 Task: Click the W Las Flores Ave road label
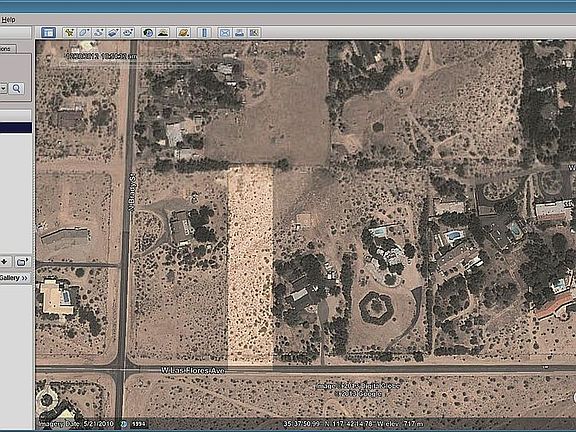tap(193, 371)
